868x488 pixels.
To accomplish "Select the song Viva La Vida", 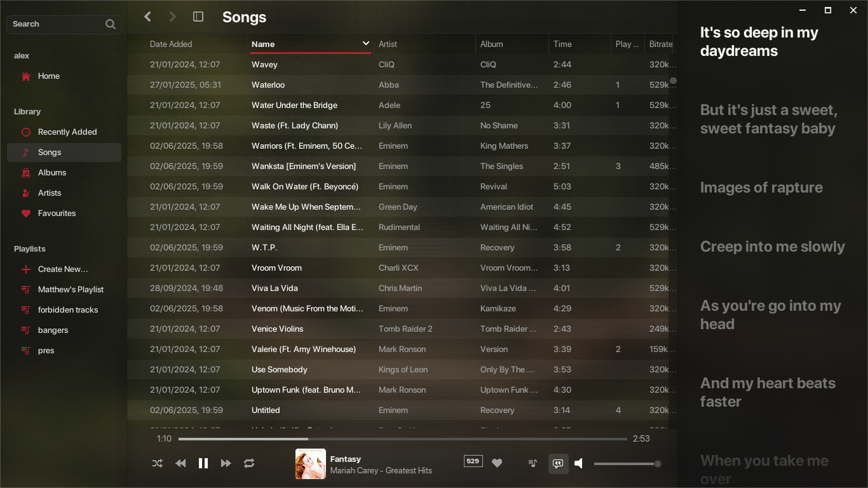I will tap(275, 288).
